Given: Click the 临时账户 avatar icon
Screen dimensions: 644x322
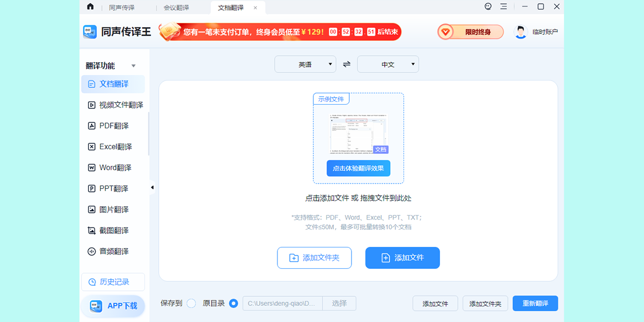Looking at the screenshot, I should pyautogui.click(x=521, y=32).
